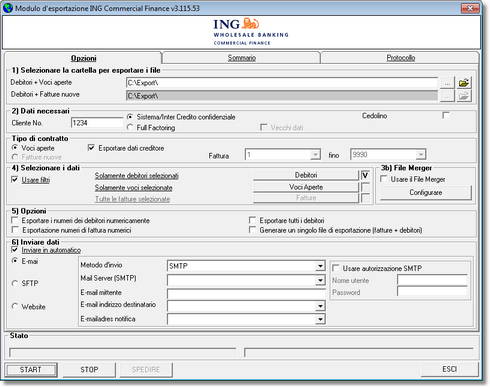The height and width of the screenshot is (388, 490).
Task: Select the E-mail sending option
Action: pos(15,261)
